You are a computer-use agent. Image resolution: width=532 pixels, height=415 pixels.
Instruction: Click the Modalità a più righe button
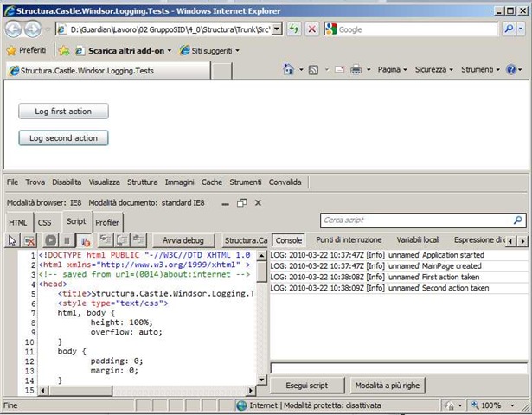coord(388,386)
